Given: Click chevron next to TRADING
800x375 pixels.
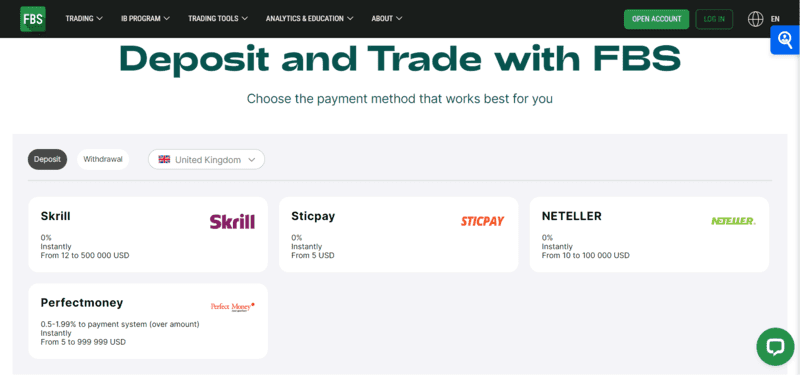Looking at the screenshot, I should (x=99, y=19).
